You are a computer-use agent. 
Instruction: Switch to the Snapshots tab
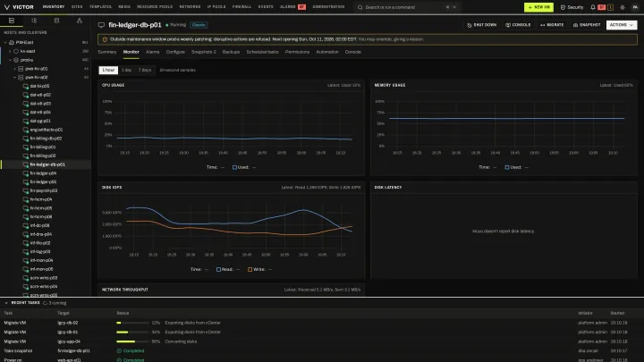[x=203, y=52]
